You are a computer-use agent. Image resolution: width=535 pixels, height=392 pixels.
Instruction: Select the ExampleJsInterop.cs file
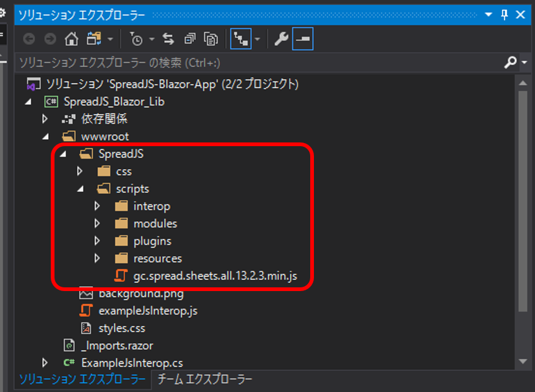(132, 363)
